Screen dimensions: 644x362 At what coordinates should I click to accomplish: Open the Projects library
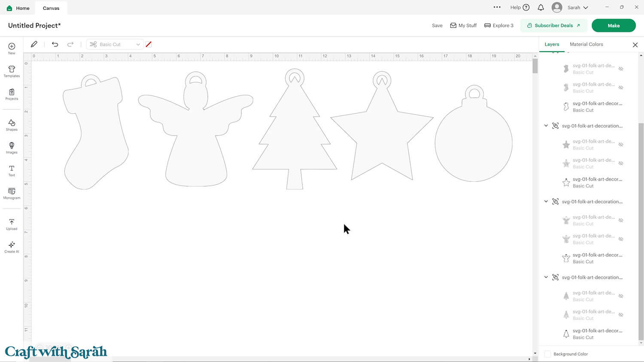[x=12, y=92]
